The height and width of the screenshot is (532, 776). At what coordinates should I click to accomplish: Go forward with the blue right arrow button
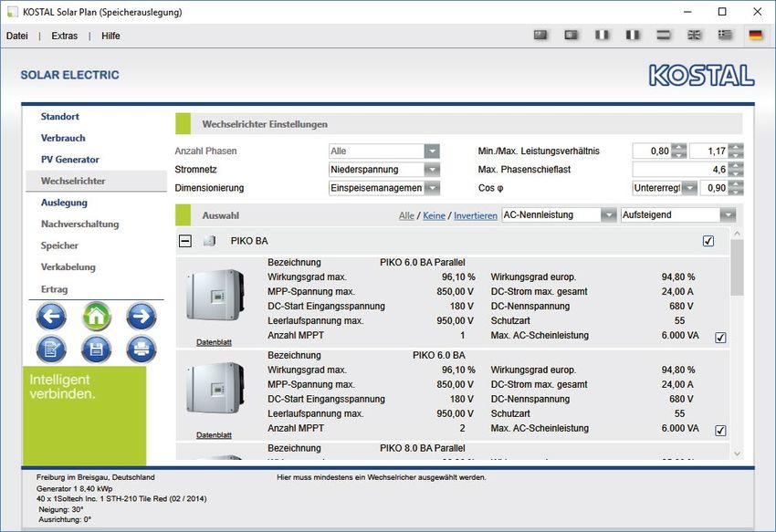[142, 317]
